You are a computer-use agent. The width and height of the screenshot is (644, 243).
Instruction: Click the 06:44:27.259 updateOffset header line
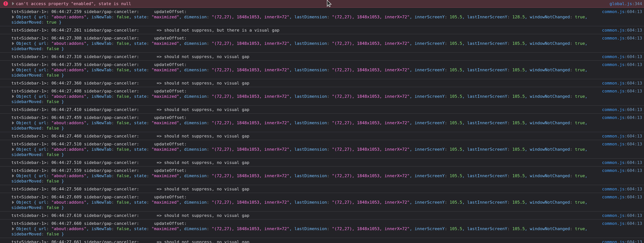[x=99, y=12]
